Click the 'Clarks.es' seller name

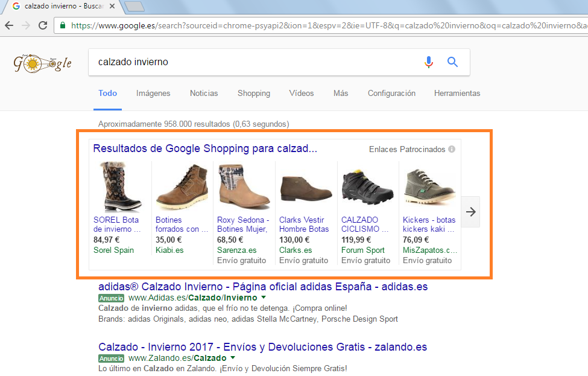[x=296, y=250]
